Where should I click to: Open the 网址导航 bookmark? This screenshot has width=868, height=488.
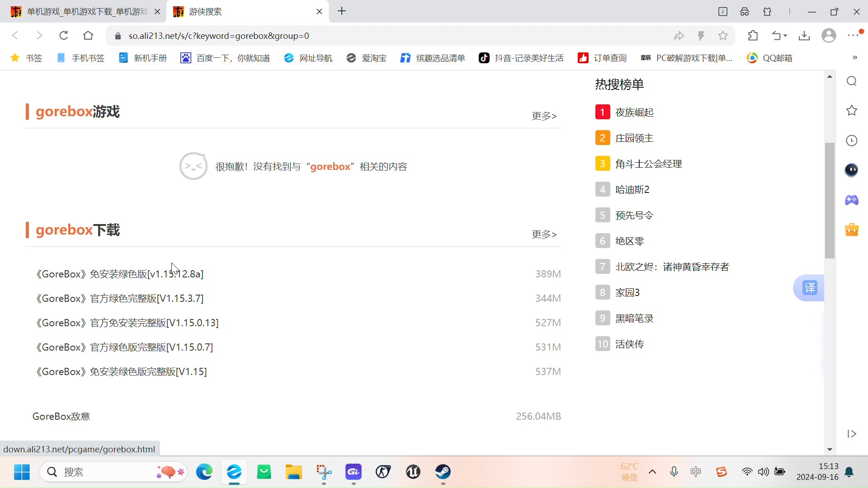[308, 58]
